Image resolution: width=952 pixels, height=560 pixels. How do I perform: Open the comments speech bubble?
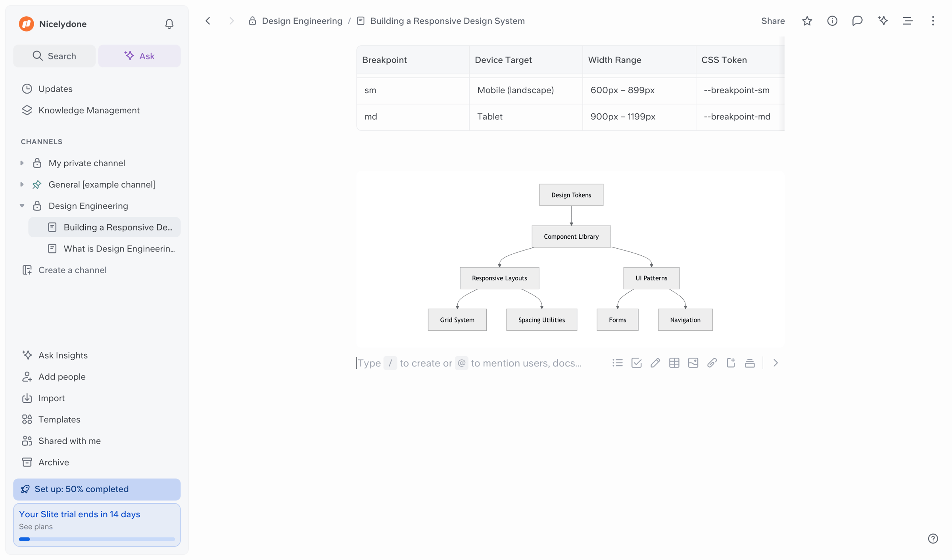[857, 21]
